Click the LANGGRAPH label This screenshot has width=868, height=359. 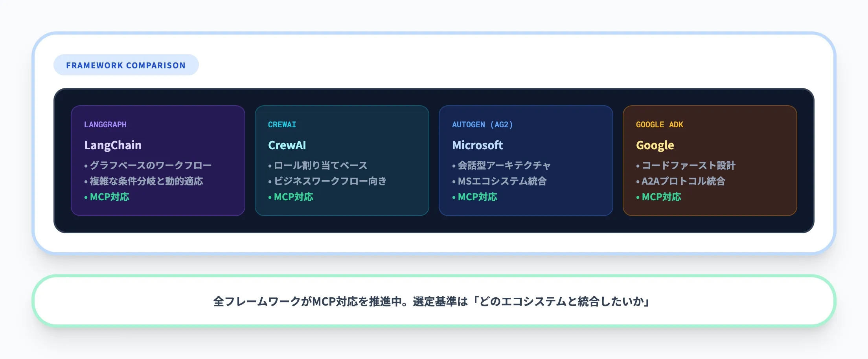coord(105,125)
